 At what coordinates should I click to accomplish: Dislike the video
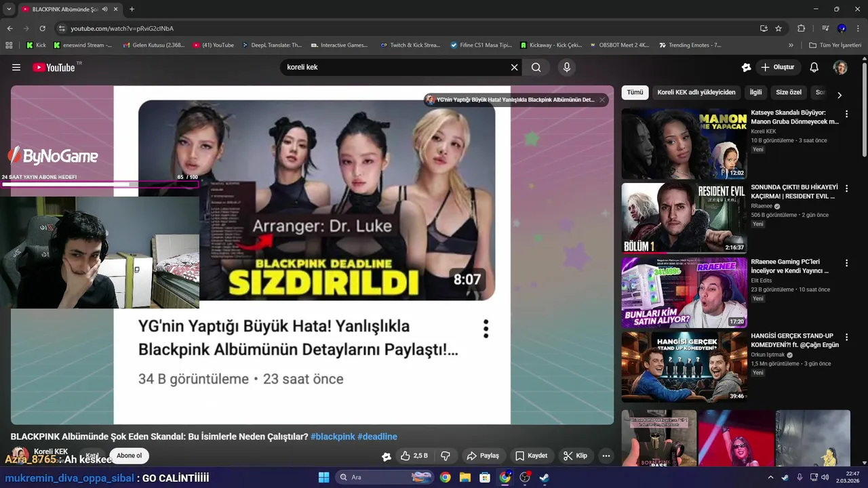tap(446, 455)
